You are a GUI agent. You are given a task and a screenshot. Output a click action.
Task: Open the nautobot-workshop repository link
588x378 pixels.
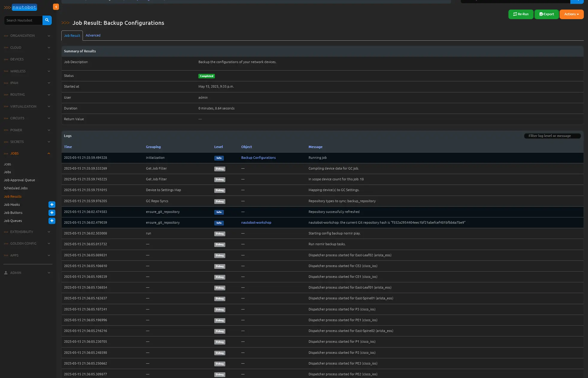tap(256, 222)
